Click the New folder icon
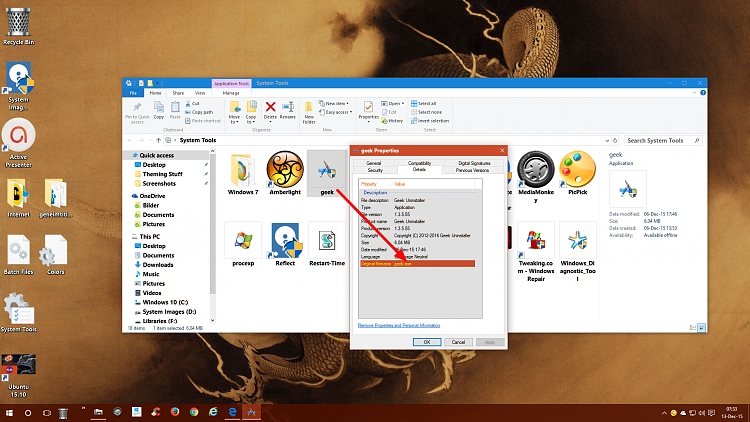 [309, 107]
